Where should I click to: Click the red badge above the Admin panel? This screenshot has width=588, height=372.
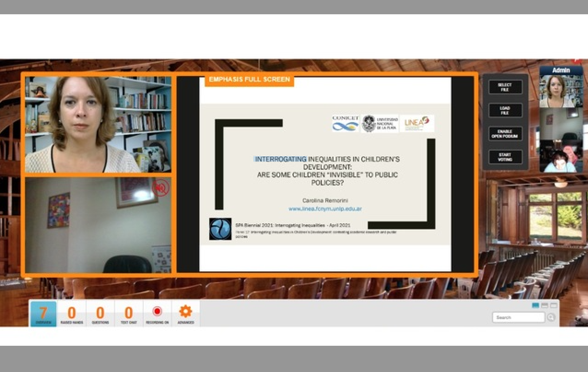576,61
